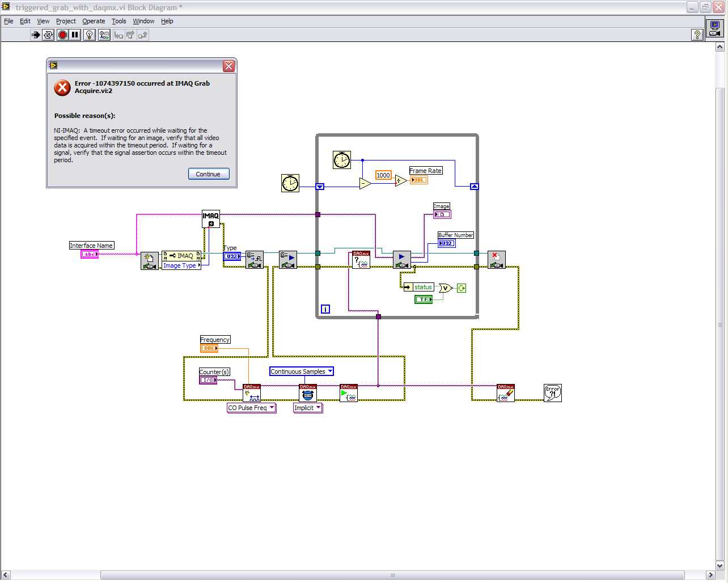Open the Operate menu
The height and width of the screenshot is (583, 728).
coord(94,21)
